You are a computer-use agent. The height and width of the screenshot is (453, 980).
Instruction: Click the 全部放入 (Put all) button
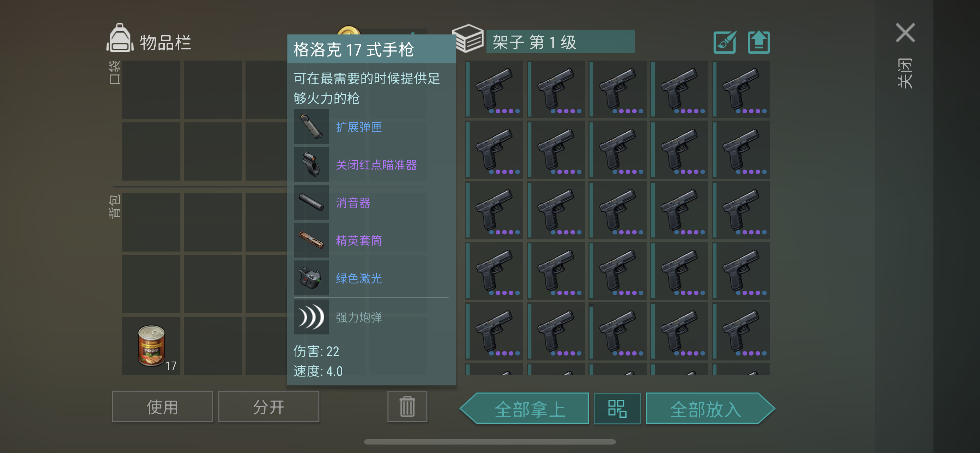710,409
